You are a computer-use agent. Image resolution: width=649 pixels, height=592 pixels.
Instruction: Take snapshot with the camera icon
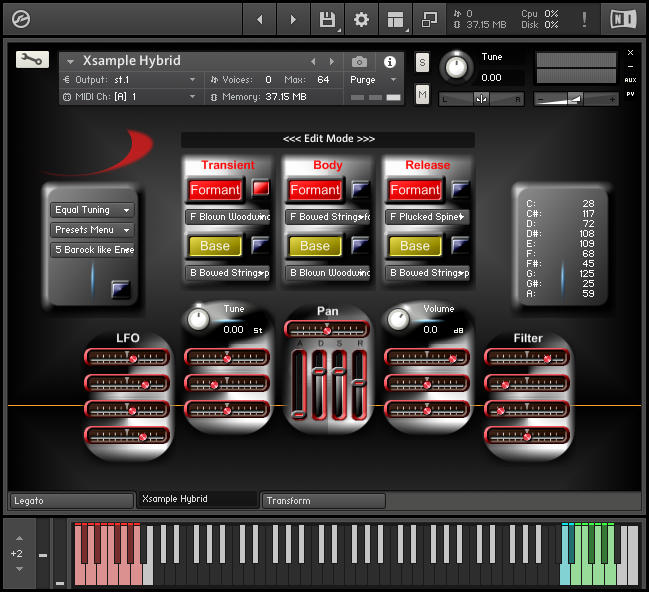[x=359, y=62]
